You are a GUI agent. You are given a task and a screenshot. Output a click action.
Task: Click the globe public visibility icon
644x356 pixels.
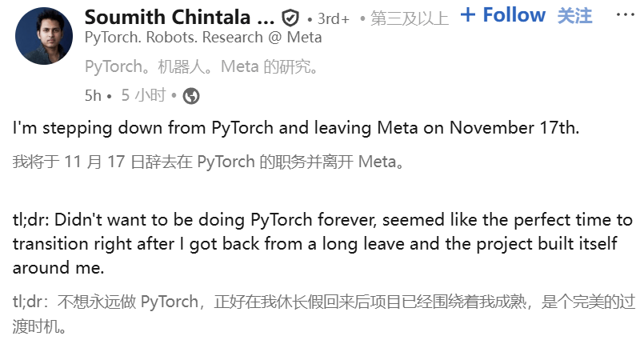[191, 96]
